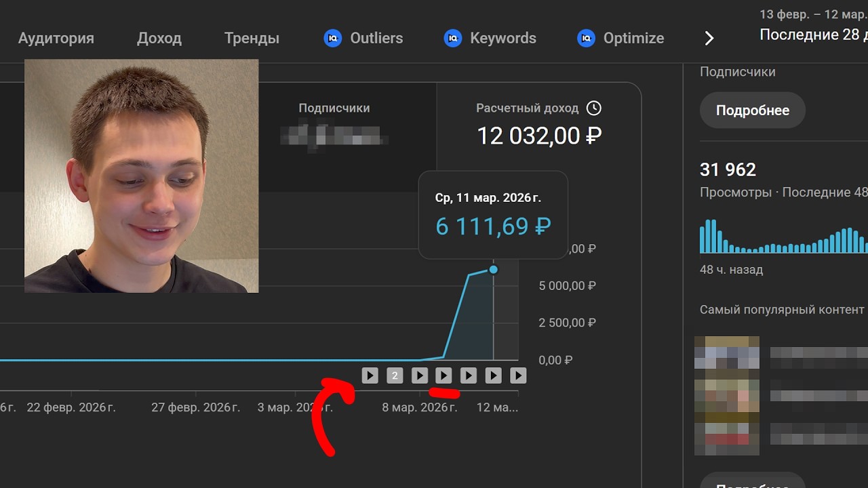
Task: Click the last play marker under the chart
Action: (518, 375)
